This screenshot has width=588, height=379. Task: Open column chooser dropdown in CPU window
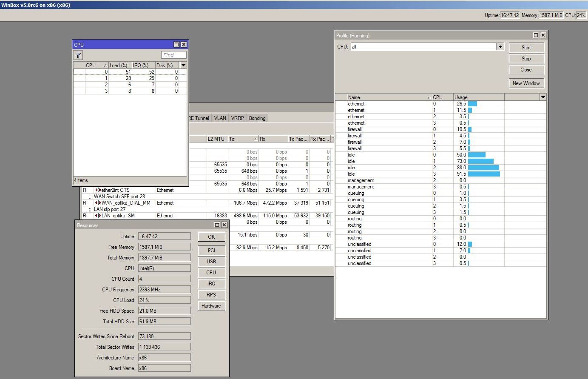183,65
